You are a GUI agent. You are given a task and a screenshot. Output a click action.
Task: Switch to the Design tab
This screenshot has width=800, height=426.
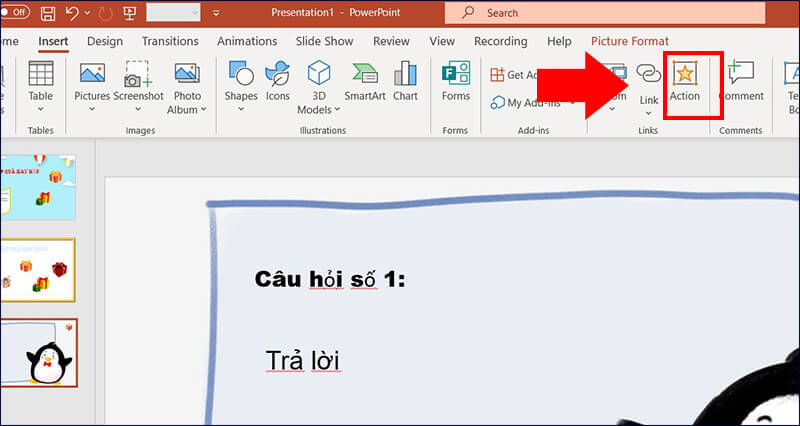click(x=105, y=41)
